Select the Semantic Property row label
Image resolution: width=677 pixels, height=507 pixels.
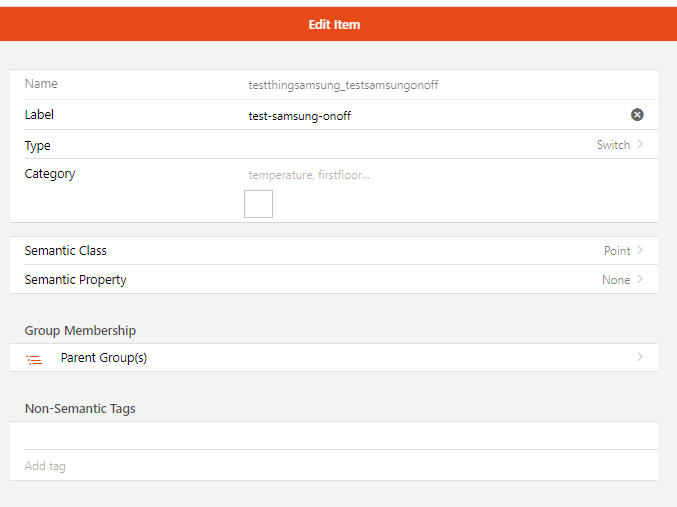tap(75, 280)
